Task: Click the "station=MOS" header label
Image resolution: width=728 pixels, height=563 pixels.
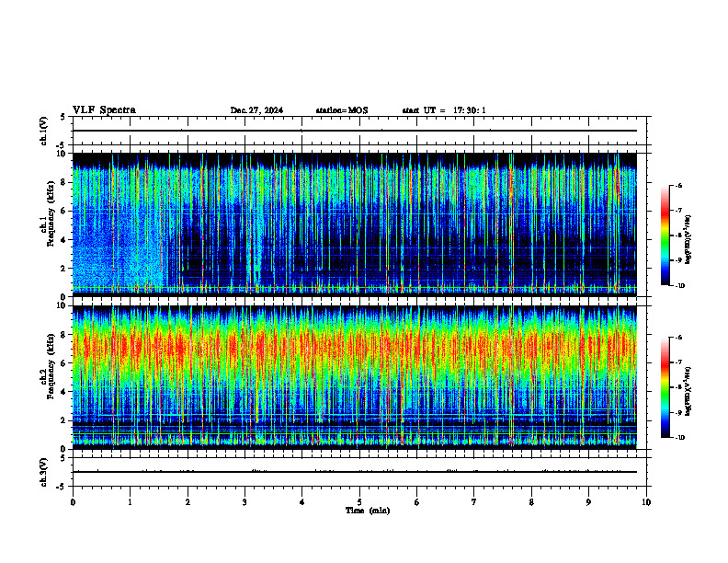Action: [x=342, y=110]
